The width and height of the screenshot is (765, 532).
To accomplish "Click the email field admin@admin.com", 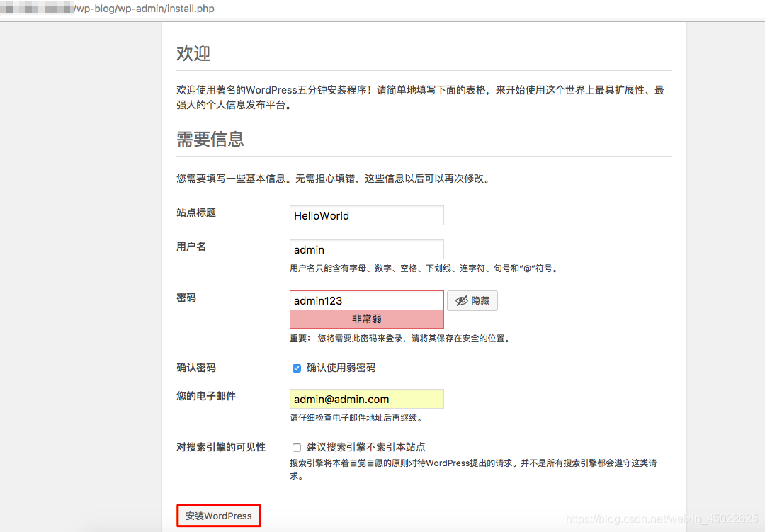I will (366, 399).
